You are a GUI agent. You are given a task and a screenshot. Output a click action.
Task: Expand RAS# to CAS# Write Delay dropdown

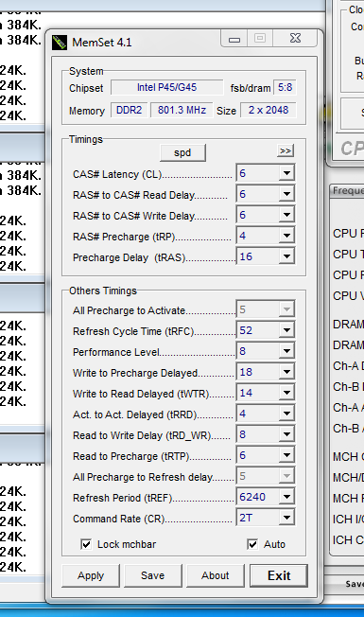(287, 215)
